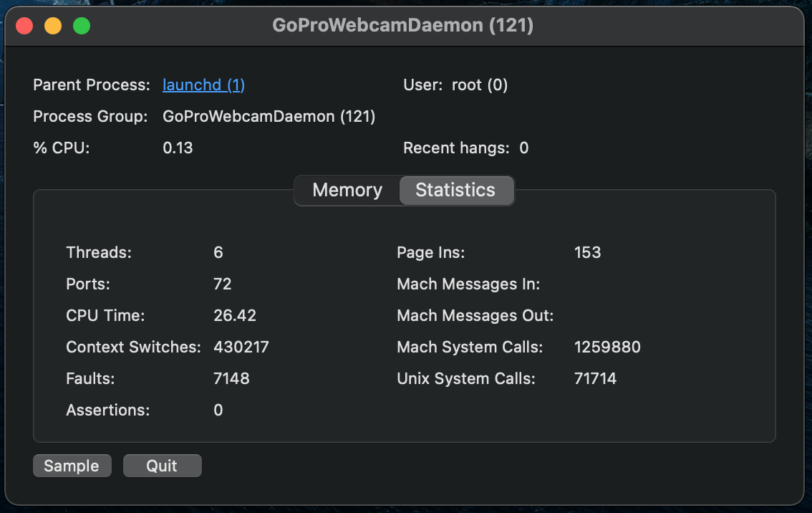Quit the GoProWebcamDaemon process
This screenshot has height=513, width=812.
tap(162, 466)
